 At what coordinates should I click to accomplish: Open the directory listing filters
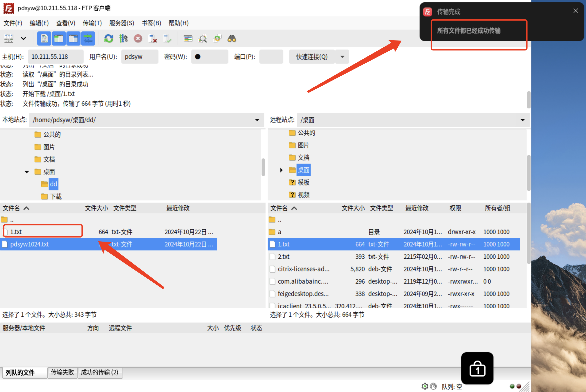(x=188, y=38)
